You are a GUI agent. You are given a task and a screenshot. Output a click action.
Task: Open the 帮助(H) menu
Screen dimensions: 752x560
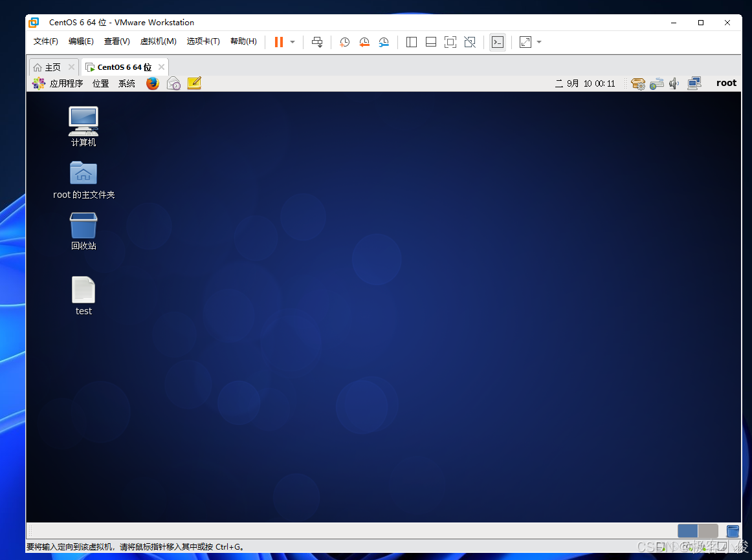(x=243, y=41)
